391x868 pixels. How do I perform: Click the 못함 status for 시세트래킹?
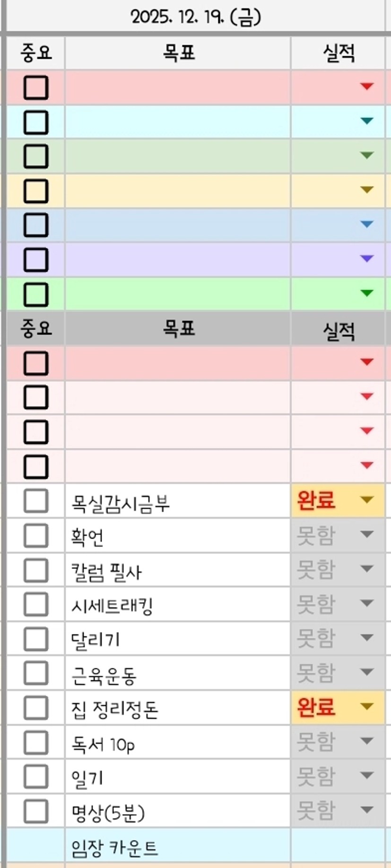coord(316,604)
